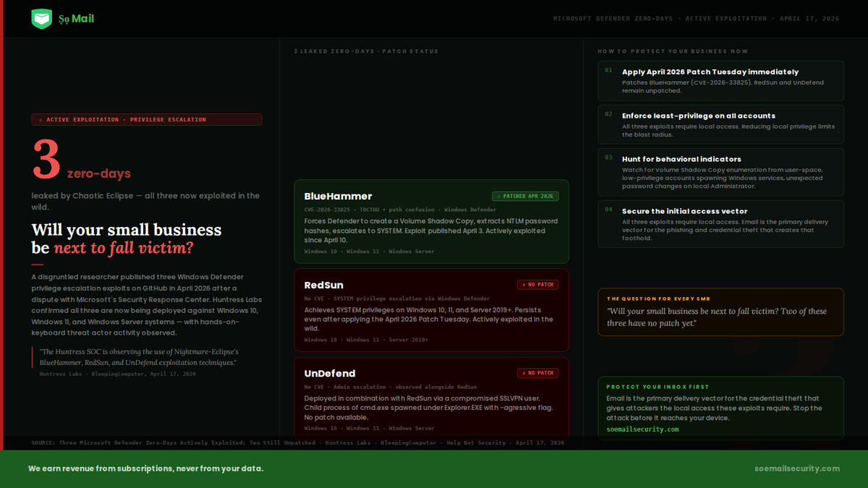Click the "Admin escalation · observed alongside RedSun" line
868x488 pixels.
[391, 387]
